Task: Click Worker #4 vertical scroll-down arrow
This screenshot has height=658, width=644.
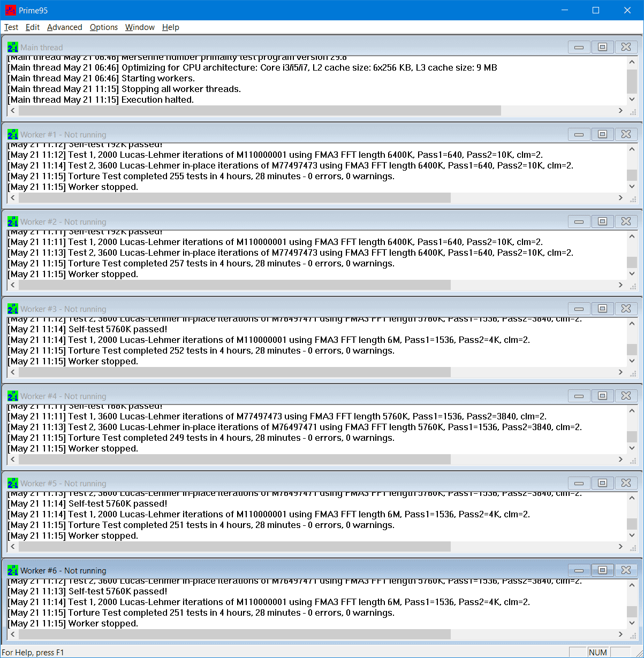Action: (x=632, y=448)
